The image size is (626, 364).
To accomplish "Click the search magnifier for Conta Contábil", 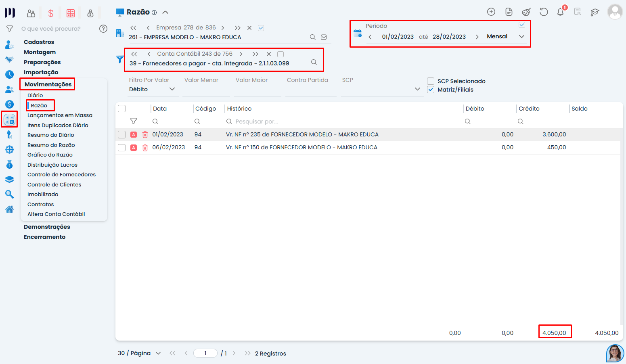I will point(314,62).
